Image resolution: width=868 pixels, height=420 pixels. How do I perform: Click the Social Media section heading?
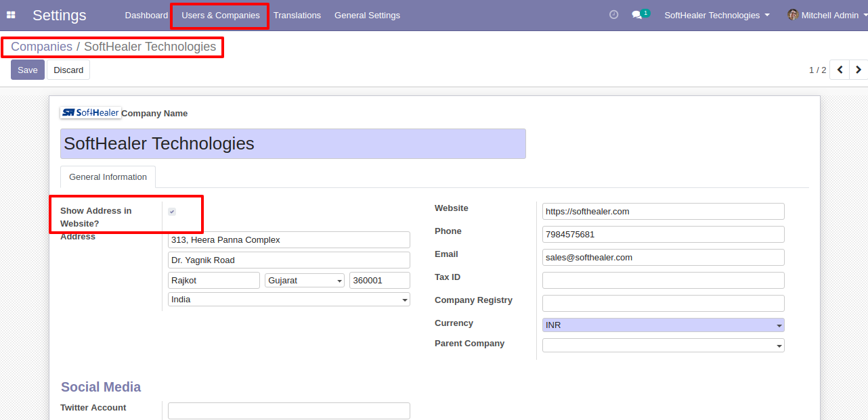pyautogui.click(x=101, y=387)
